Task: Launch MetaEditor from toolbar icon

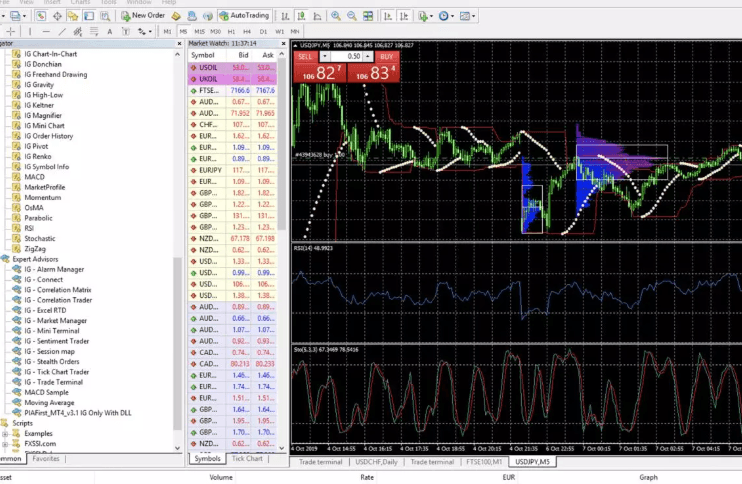Action: coord(176,16)
